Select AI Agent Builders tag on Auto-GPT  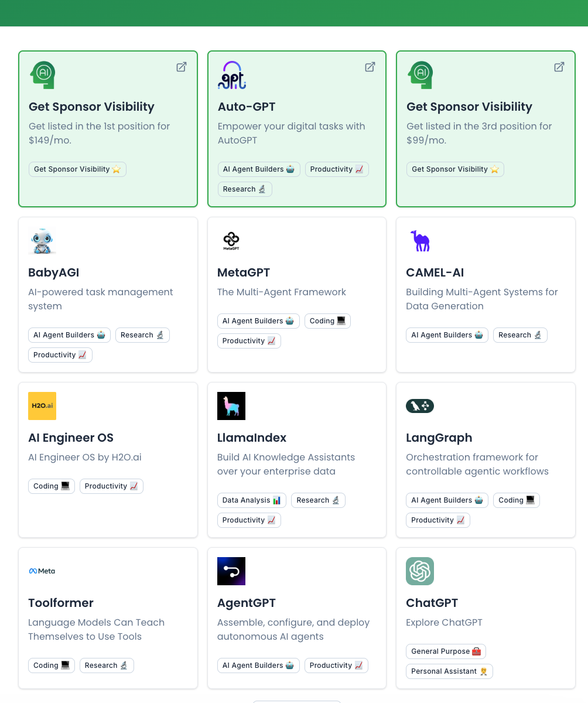pos(259,169)
